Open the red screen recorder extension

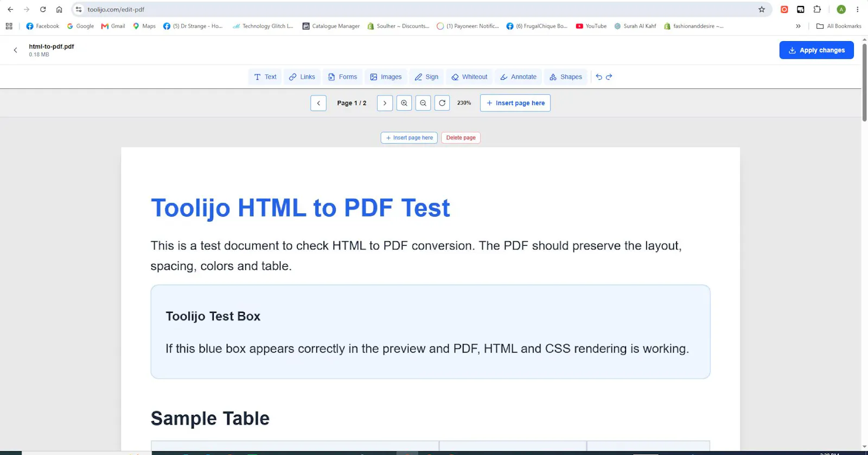coord(784,9)
